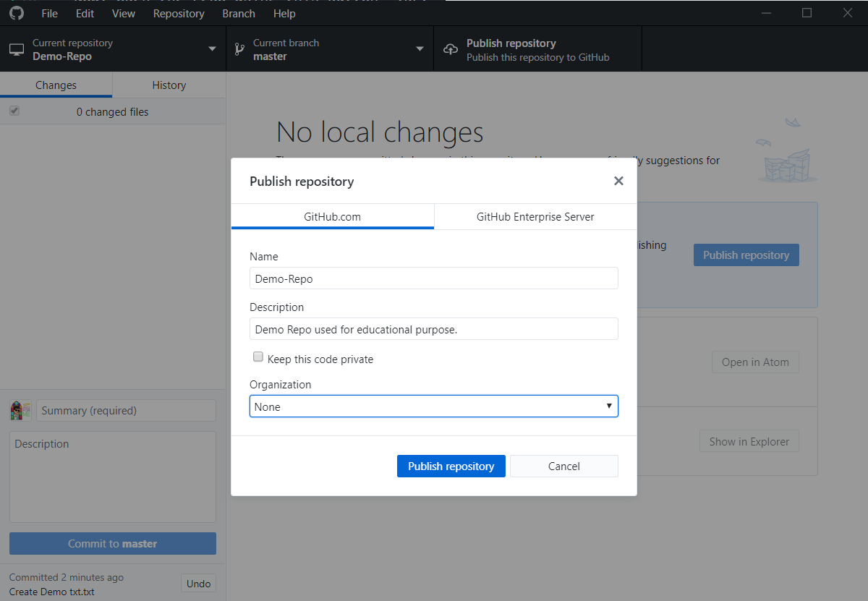Toggle the select-all changed files checkbox
The image size is (868, 601).
[14, 111]
